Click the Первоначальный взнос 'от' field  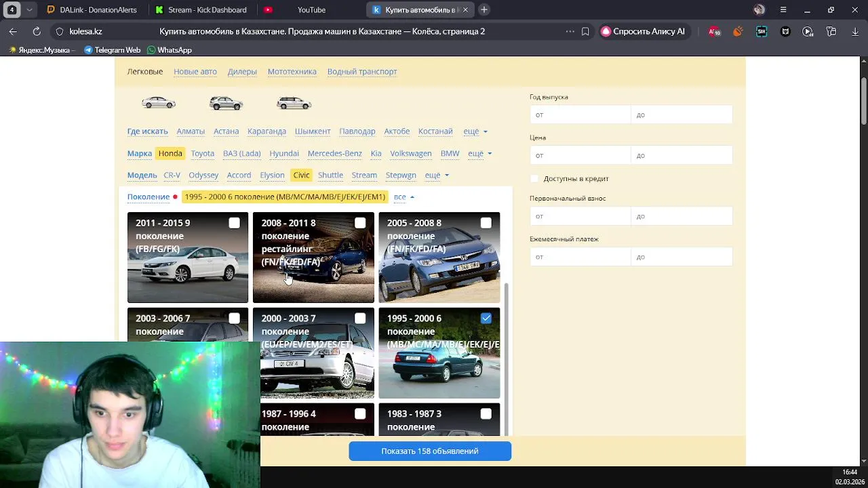[x=580, y=216]
